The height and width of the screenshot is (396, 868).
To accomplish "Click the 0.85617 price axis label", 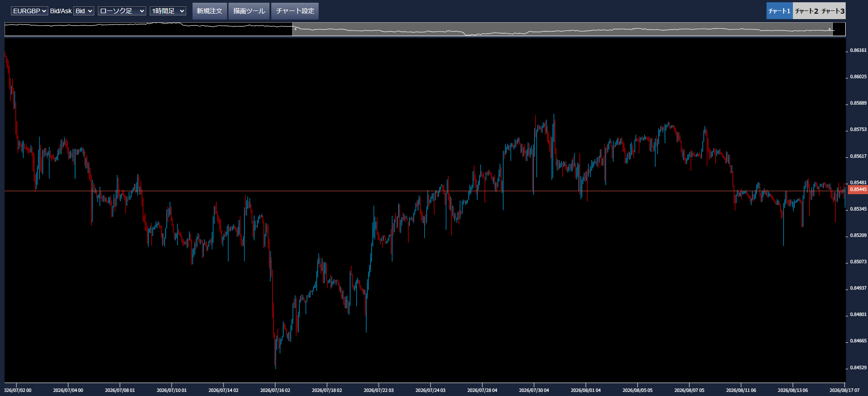I will coord(858,156).
